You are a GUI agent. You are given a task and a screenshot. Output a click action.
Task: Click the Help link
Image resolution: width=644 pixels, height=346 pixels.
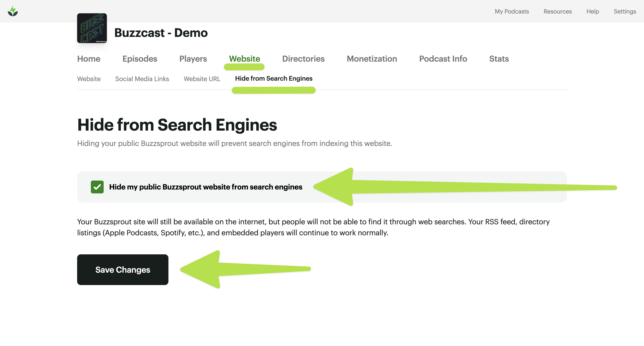[592, 11]
